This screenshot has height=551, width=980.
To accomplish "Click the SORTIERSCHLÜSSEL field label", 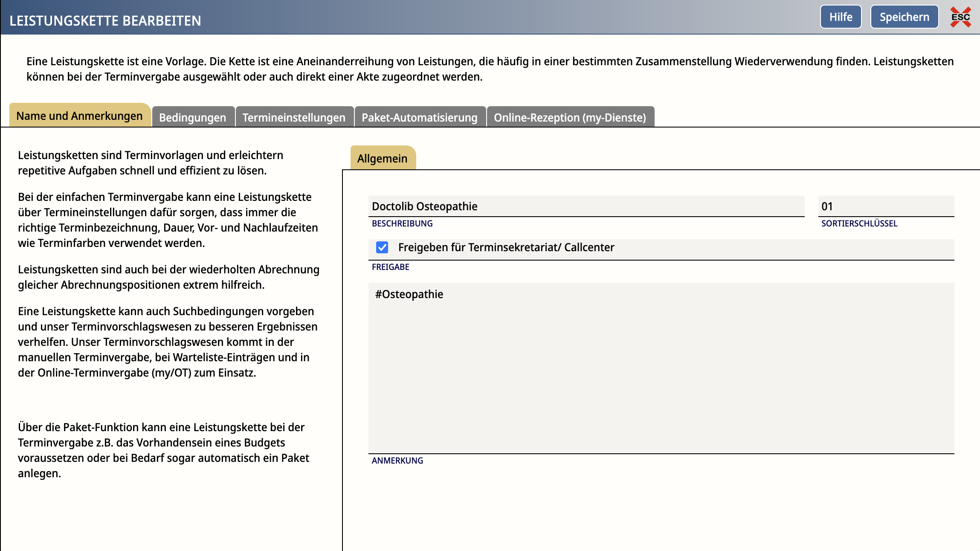I will tap(859, 223).
